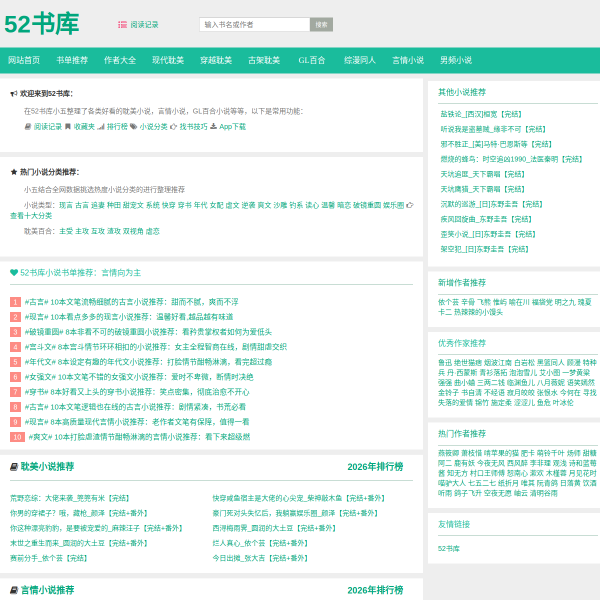
Task: Click the thumbs-up icon before 找书技巧
Action: (x=173, y=127)
